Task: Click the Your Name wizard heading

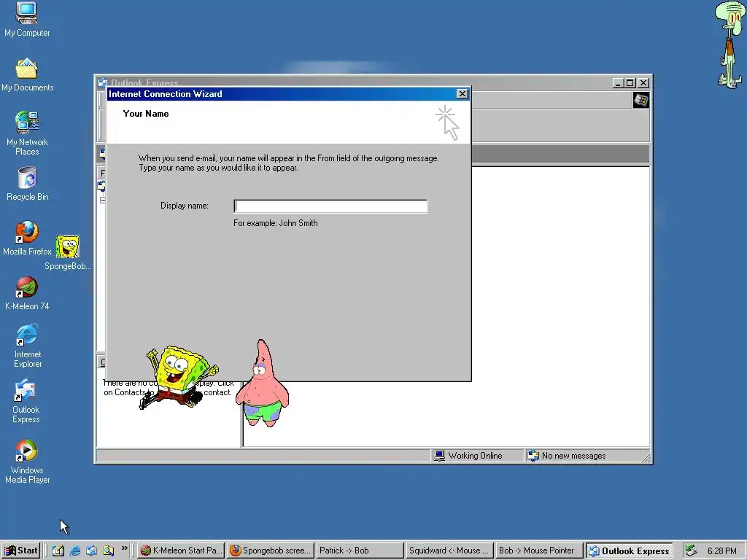Action: [x=146, y=113]
